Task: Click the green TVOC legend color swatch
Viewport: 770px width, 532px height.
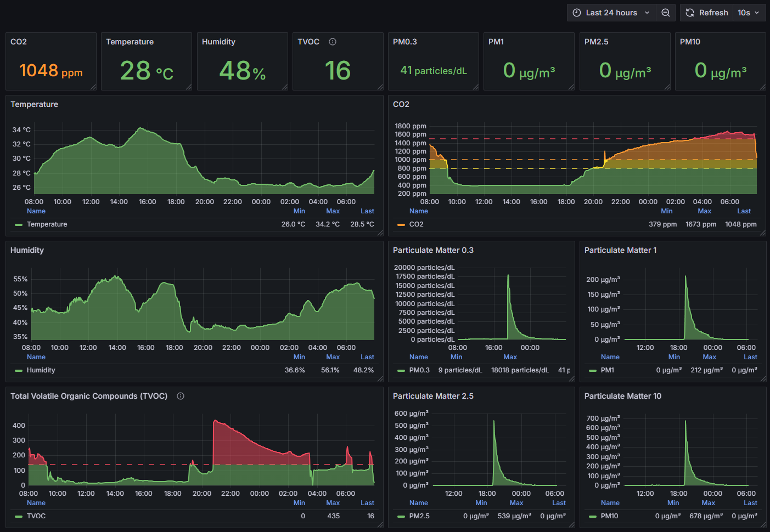Action: coord(19,516)
